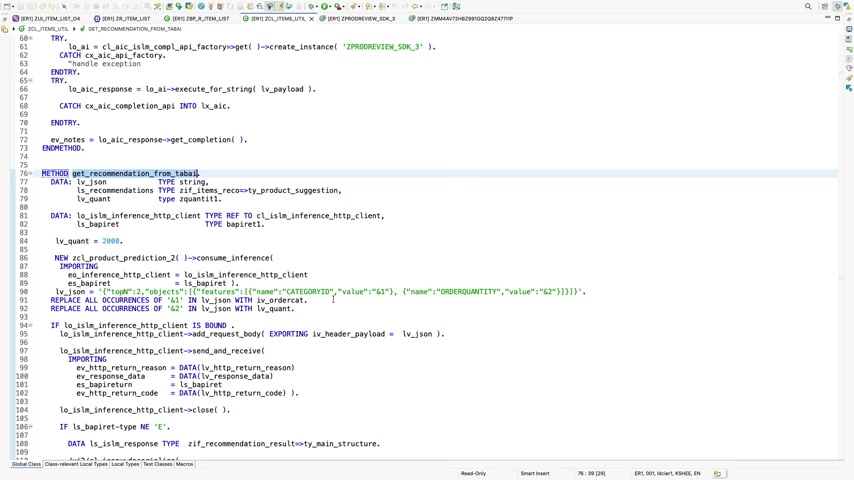
Task: Open the Global Class bottom tab
Action: (x=26, y=464)
